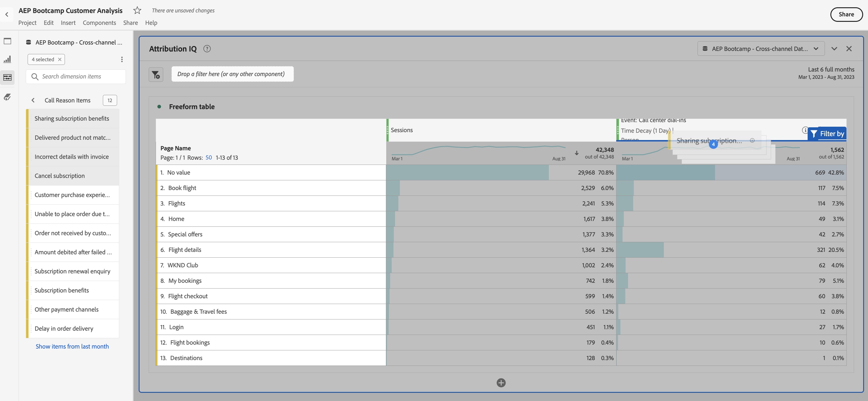The height and width of the screenshot is (401, 868).
Task: Select Incorrect details with invoice item
Action: (73, 157)
